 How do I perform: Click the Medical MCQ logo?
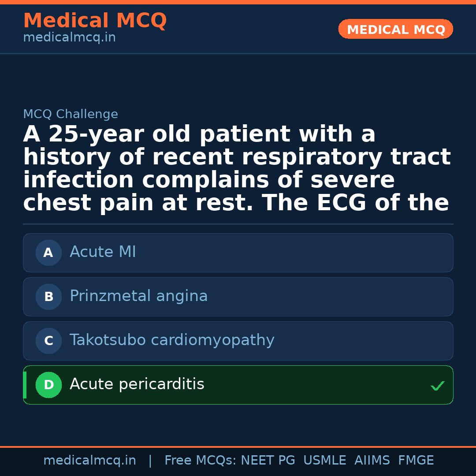click(95, 21)
